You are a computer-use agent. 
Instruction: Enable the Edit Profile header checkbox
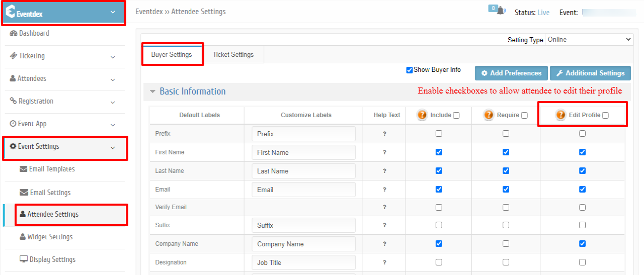[x=605, y=115]
